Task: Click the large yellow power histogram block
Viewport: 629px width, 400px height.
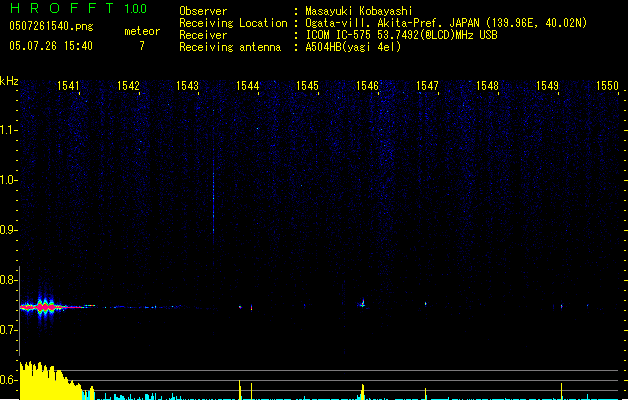Action: pyautogui.click(x=50, y=381)
